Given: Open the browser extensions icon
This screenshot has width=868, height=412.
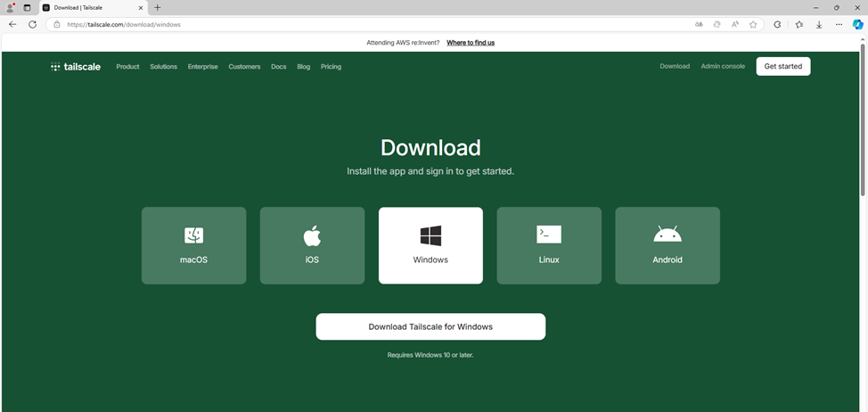Looking at the screenshot, I should [x=777, y=24].
